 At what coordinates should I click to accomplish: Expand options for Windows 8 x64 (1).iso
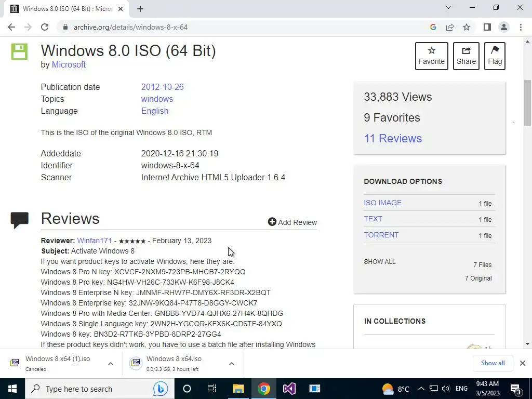(111, 364)
